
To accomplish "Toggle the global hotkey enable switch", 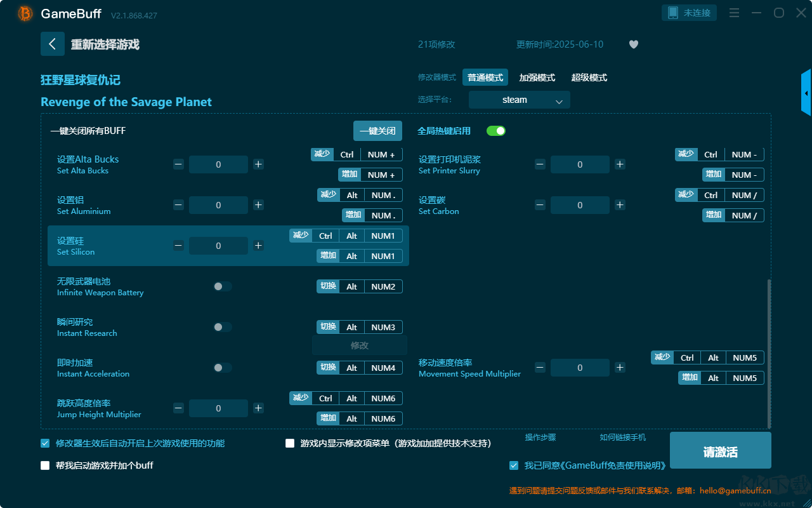I will 496,131.
